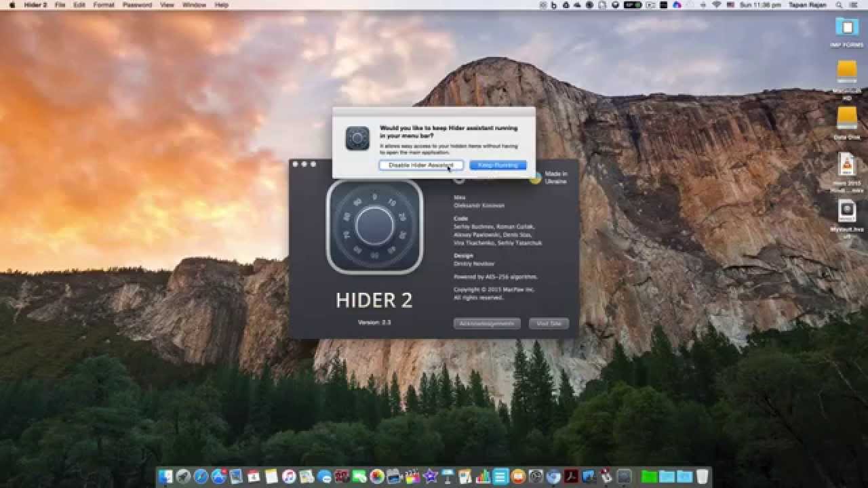Open Keynote podium icon in Dock
This screenshot has width=868, height=488.
coord(447,476)
